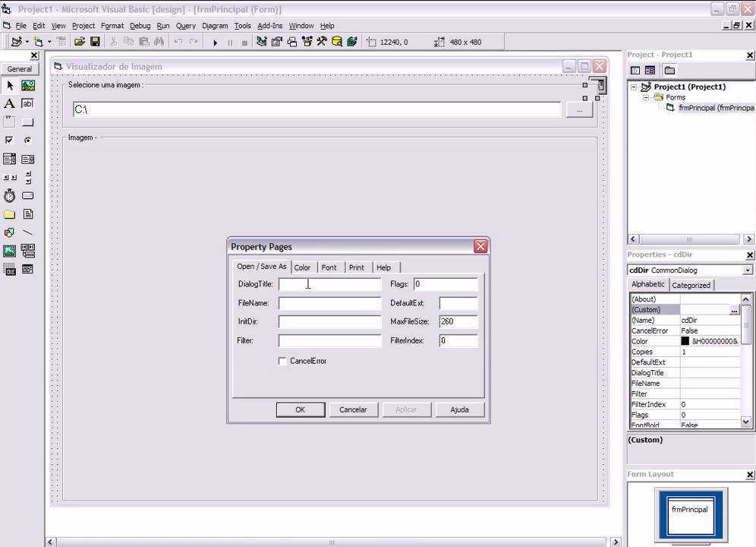Select the Pointer tool in the toolbox
Screen dimensions: 756x547
click(10, 86)
